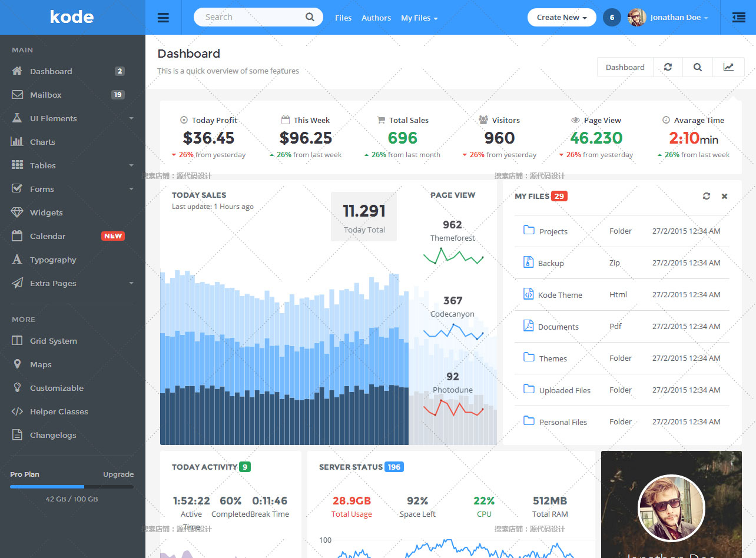The image size is (756, 558).
Task: Click the Upgrade link for Pro Plan
Action: point(118,474)
